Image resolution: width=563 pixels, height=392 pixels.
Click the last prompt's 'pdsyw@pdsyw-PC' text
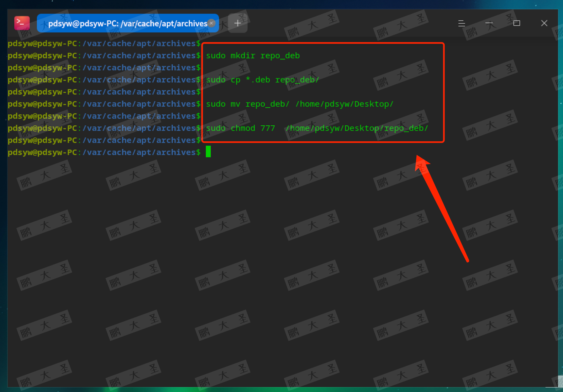point(42,153)
